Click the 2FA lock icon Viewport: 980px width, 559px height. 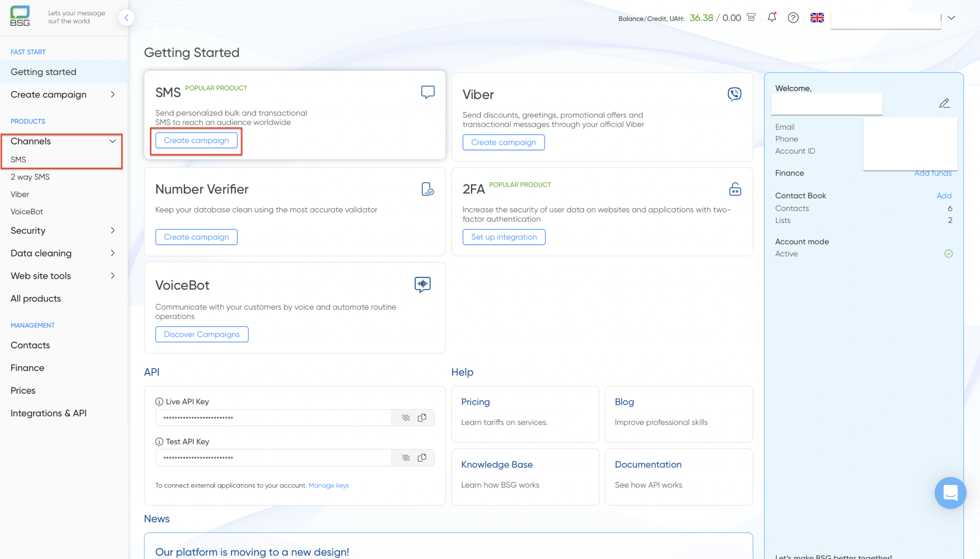(735, 189)
